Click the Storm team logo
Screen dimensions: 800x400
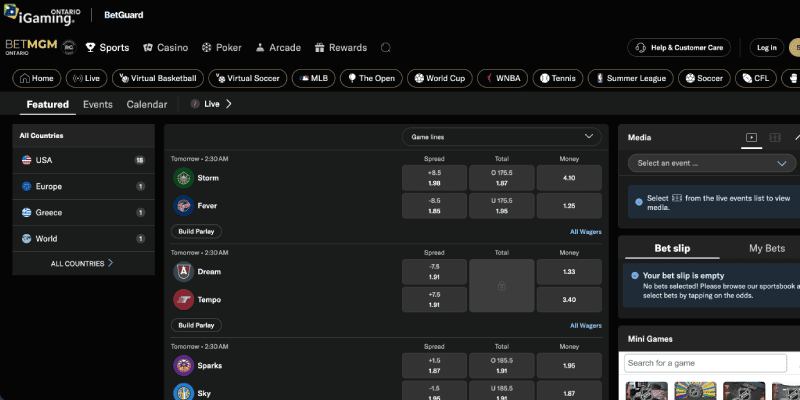(x=183, y=178)
